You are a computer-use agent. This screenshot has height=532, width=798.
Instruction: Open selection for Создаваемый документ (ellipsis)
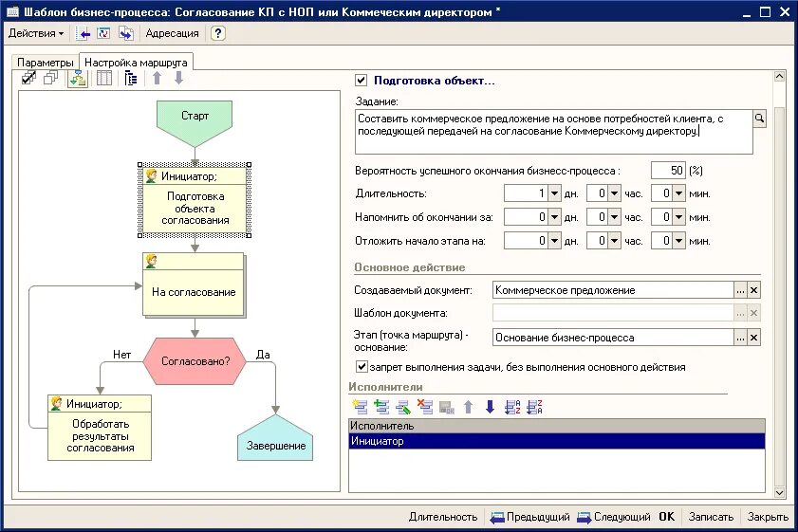coord(740,290)
